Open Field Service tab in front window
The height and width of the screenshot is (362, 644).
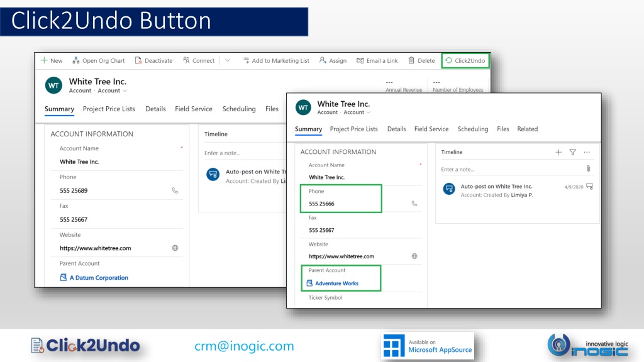(431, 129)
